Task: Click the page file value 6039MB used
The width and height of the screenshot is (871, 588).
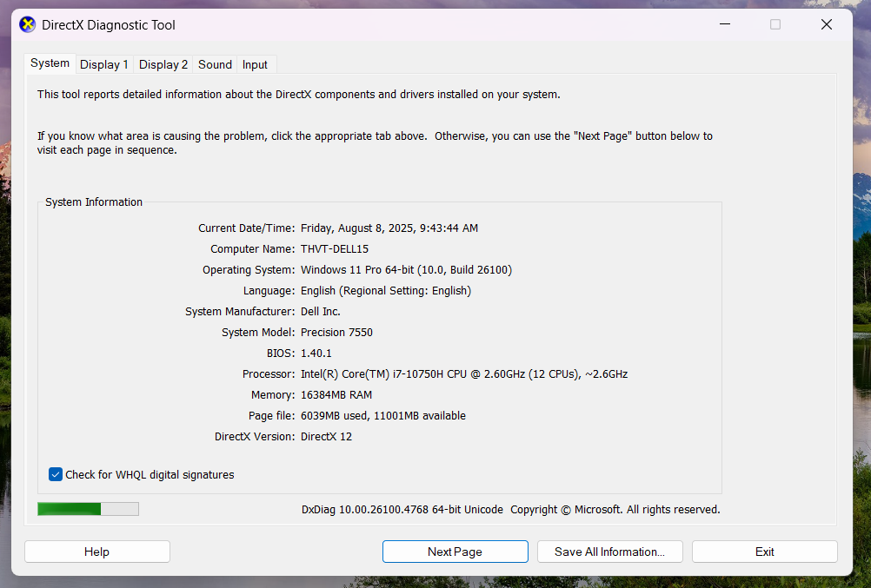Action: click(383, 415)
